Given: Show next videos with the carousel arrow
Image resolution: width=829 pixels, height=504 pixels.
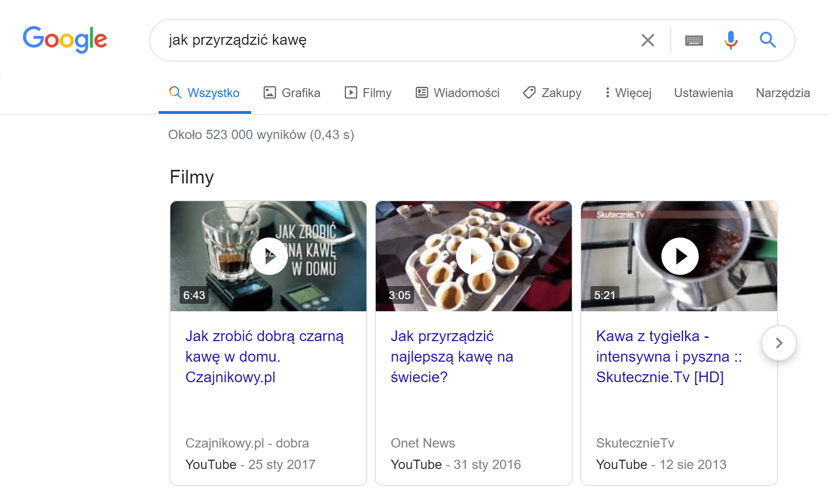Looking at the screenshot, I should tap(779, 343).
